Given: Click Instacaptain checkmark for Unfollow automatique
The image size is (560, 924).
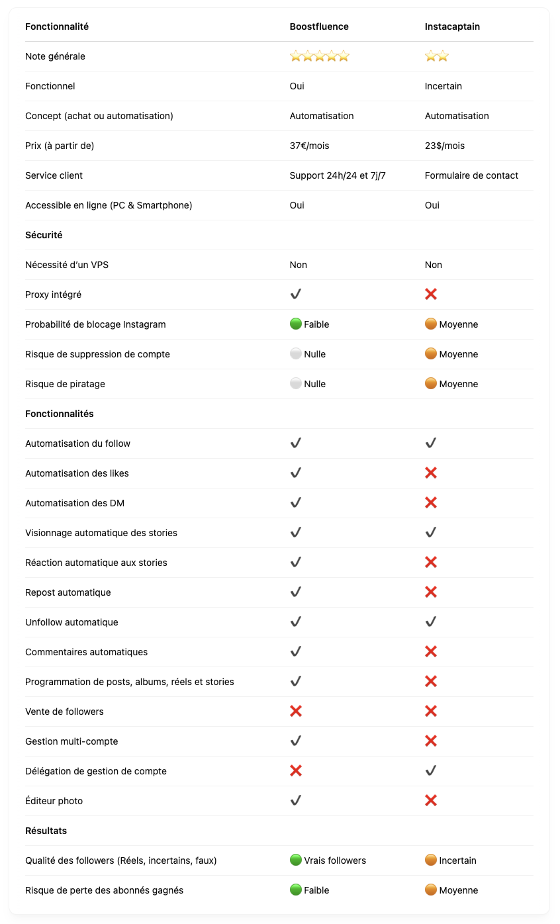Looking at the screenshot, I should (x=431, y=622).
